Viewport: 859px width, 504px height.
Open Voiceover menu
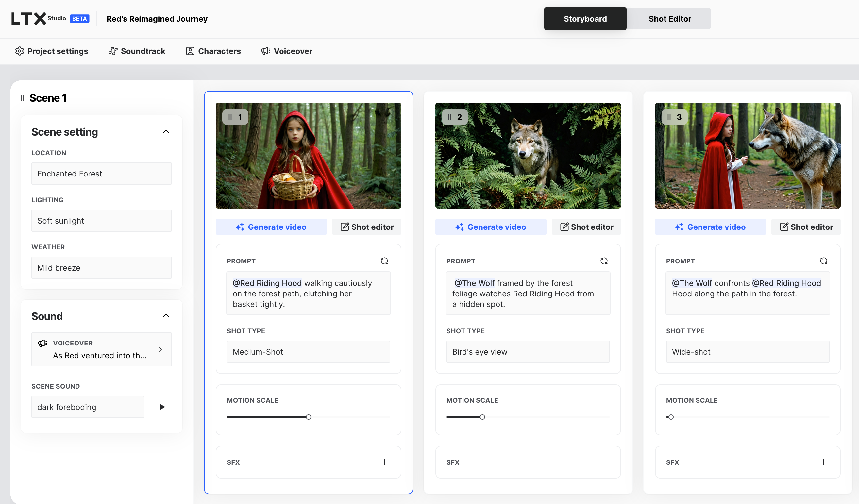coord(287,51)
